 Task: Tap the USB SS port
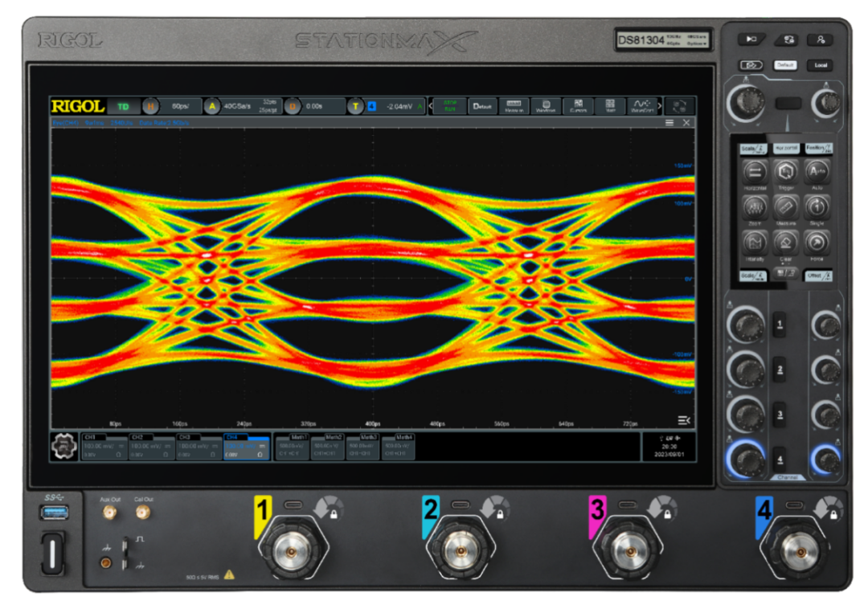pyautogui.click(x=54, y=513)
